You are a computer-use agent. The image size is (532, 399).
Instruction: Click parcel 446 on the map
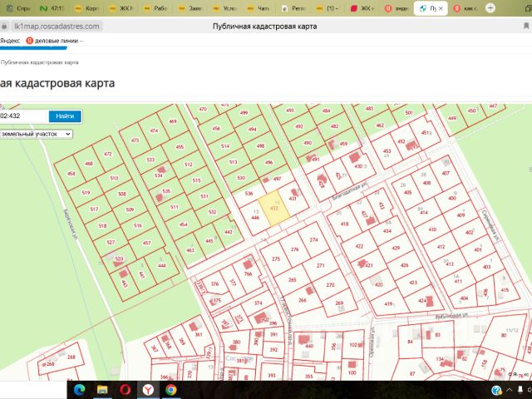pyautogui.click(x=255, y=218)
